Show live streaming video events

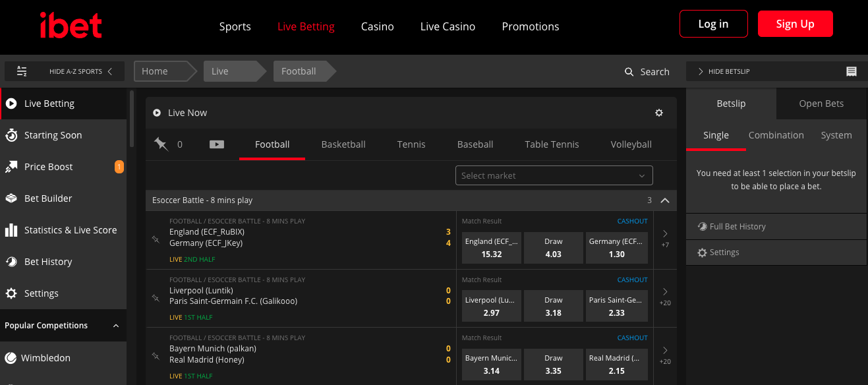coord(216,144)
